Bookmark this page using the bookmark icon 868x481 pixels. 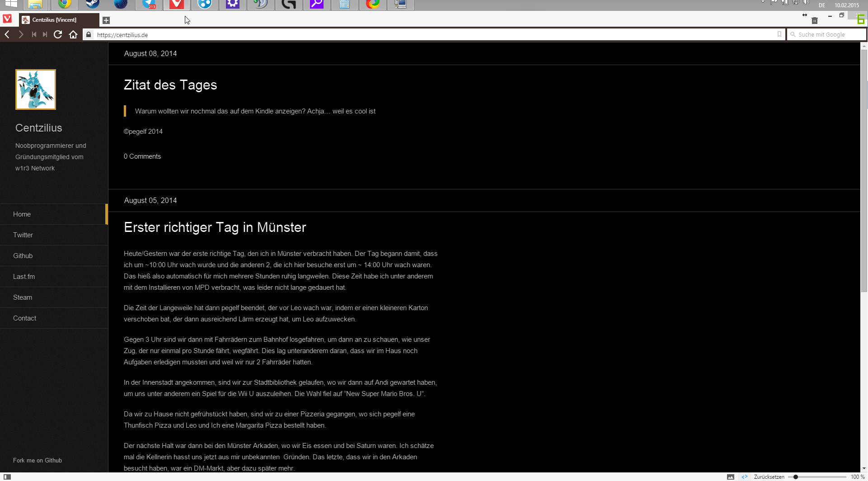[779, 34]
